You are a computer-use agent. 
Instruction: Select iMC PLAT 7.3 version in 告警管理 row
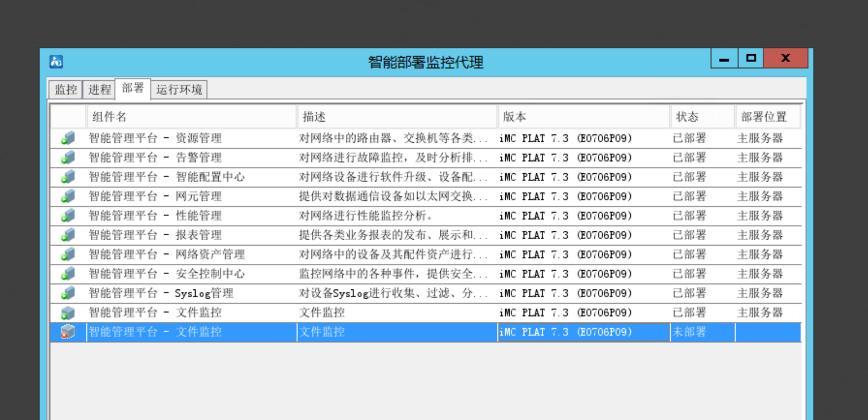point(566,158)
